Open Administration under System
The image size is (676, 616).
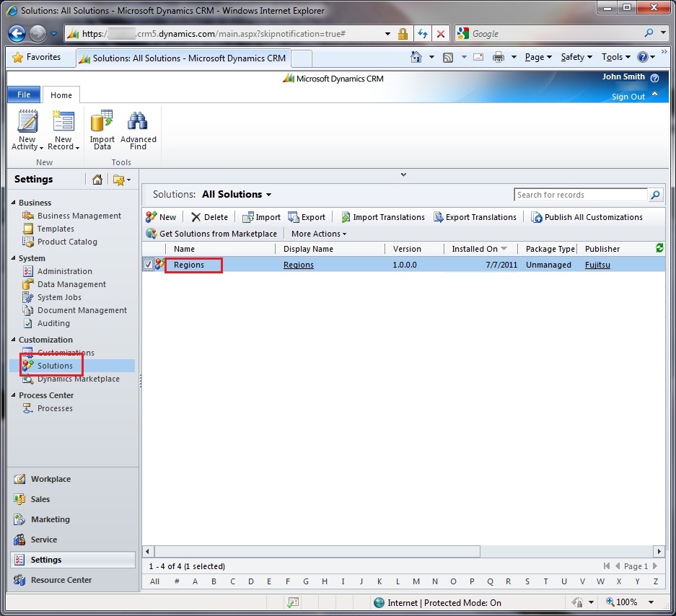pyautogui.click(x=64, y=271)
